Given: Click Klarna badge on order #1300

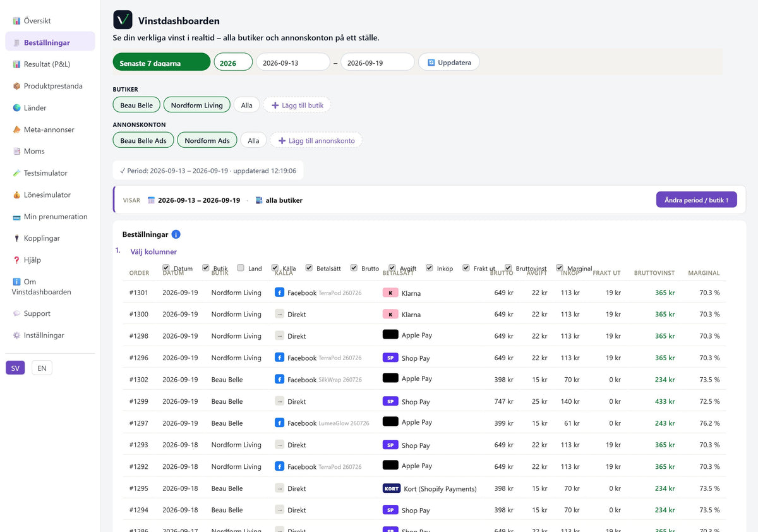Looking at the screenshot, I should [x=391, y=315].
